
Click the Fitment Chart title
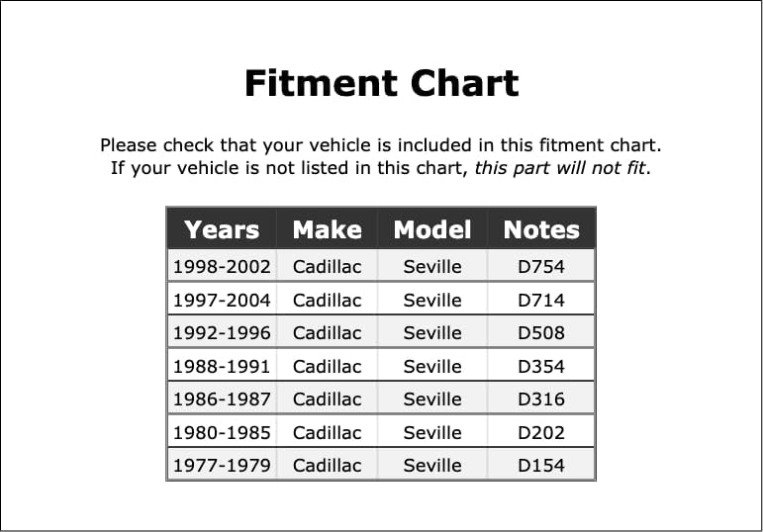(382, 83)
